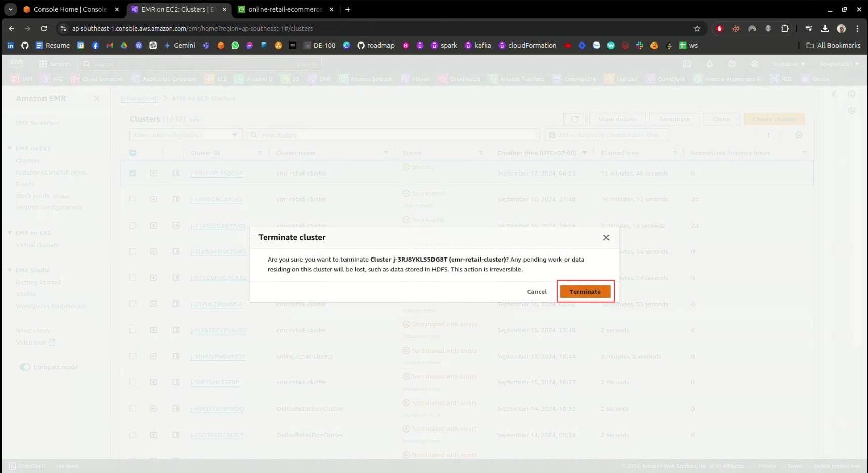Open the GitHub bookmark icon

pos(25,46)
